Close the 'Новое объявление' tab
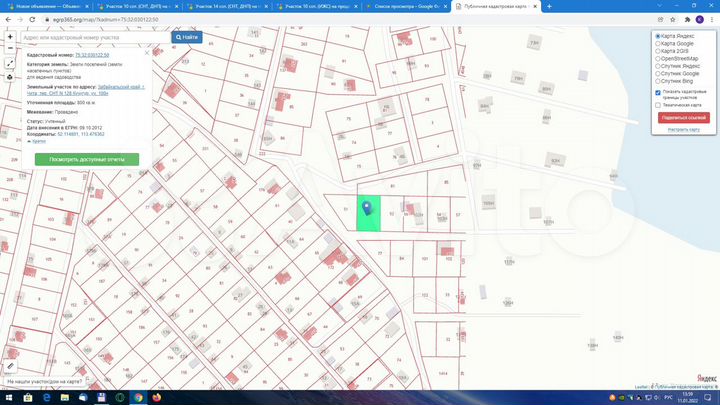This screenshot has width=720, height=405. click(87, 6)
